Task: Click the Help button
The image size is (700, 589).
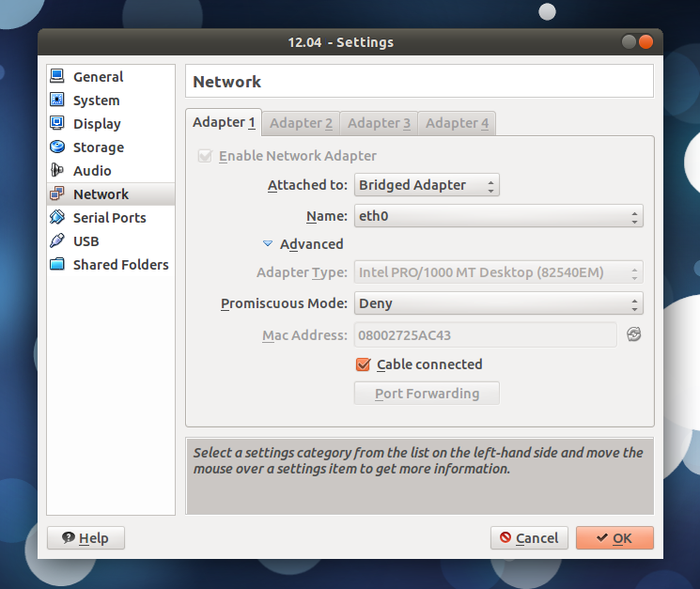Action: (x=86, y=537)
